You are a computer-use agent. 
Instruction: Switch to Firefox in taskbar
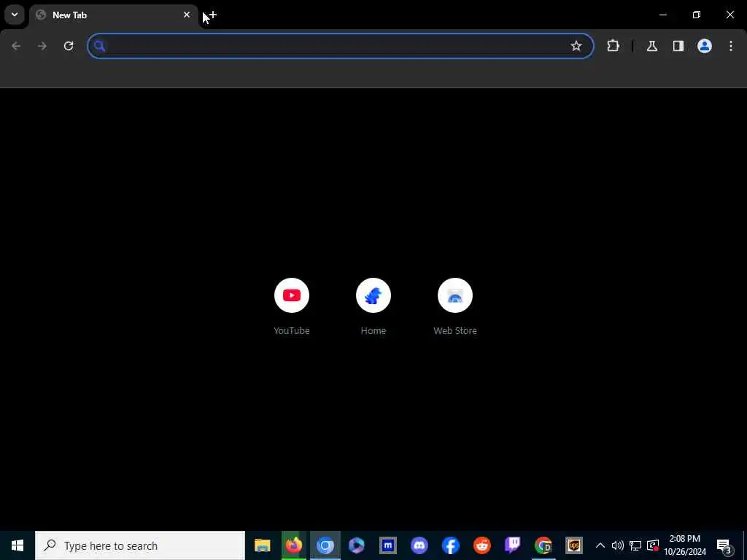[293, 545]
